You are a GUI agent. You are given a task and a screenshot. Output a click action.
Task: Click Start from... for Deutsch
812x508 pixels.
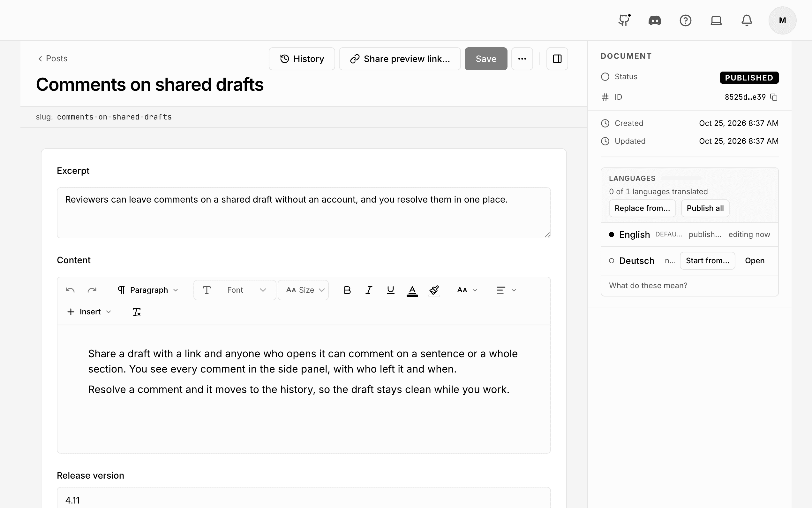(x=707, y=261)
